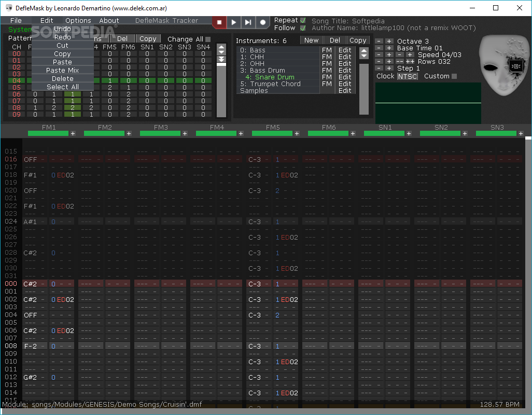Click Del in the pattern matrix panel
Image resolution: width=532 pixels, height=415 pixels.
122,39
